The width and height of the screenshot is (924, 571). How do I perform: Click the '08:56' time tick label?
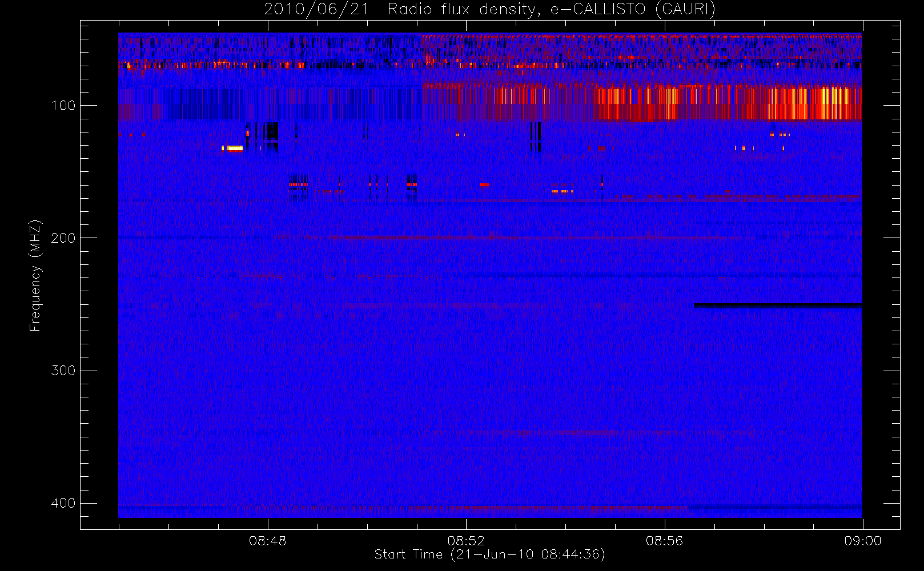tap(664, 541)
